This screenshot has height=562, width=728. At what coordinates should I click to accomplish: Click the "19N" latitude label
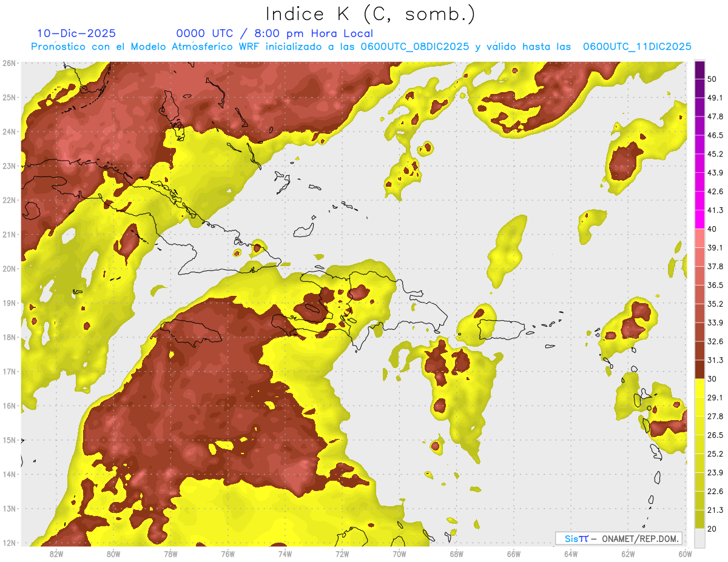pyautogui.click(x=9, y=303)
